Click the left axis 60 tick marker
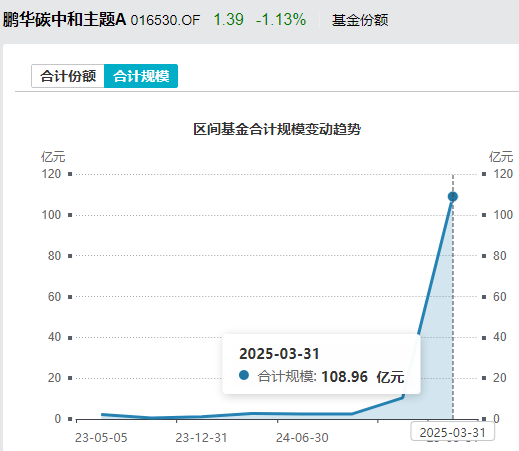Viewport: 519px width, 451px height. [70, 297]
